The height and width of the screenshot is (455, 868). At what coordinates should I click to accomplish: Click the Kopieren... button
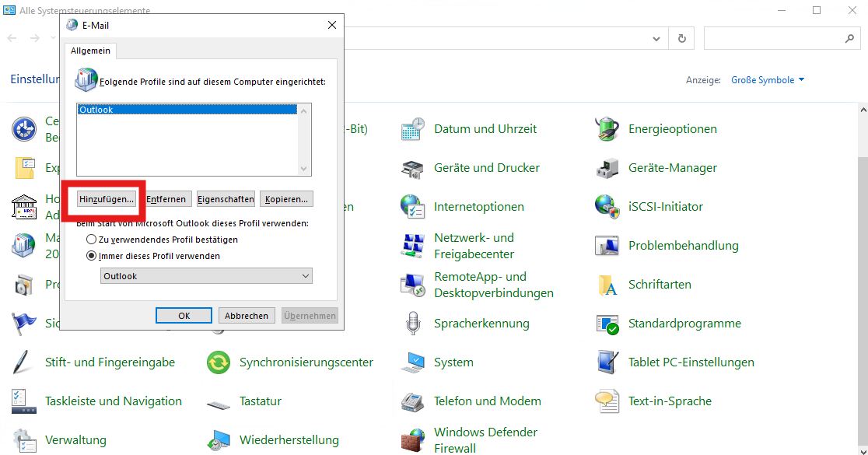tap(286, 199)
